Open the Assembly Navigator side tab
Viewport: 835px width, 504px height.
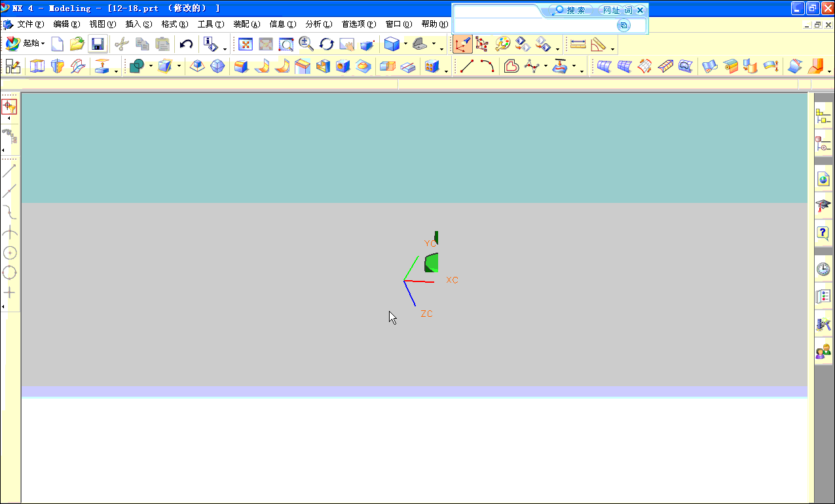click(x=823, y=117)
